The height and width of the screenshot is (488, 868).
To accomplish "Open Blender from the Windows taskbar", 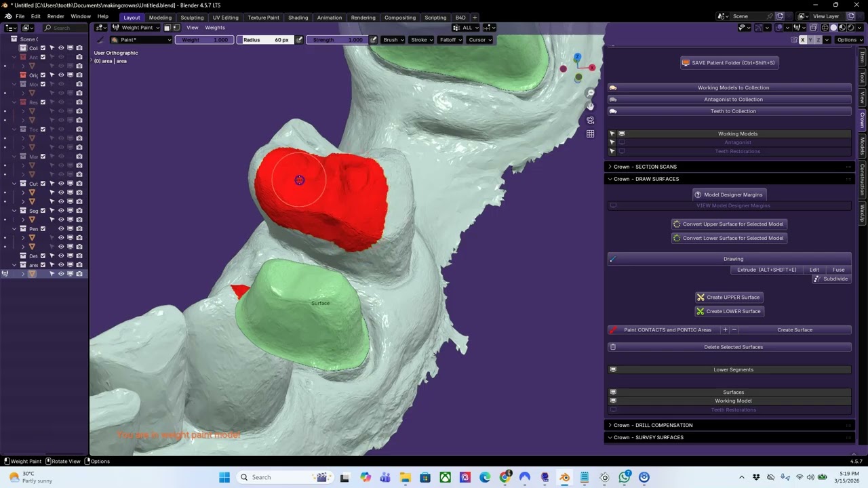I will coord(564,477).
